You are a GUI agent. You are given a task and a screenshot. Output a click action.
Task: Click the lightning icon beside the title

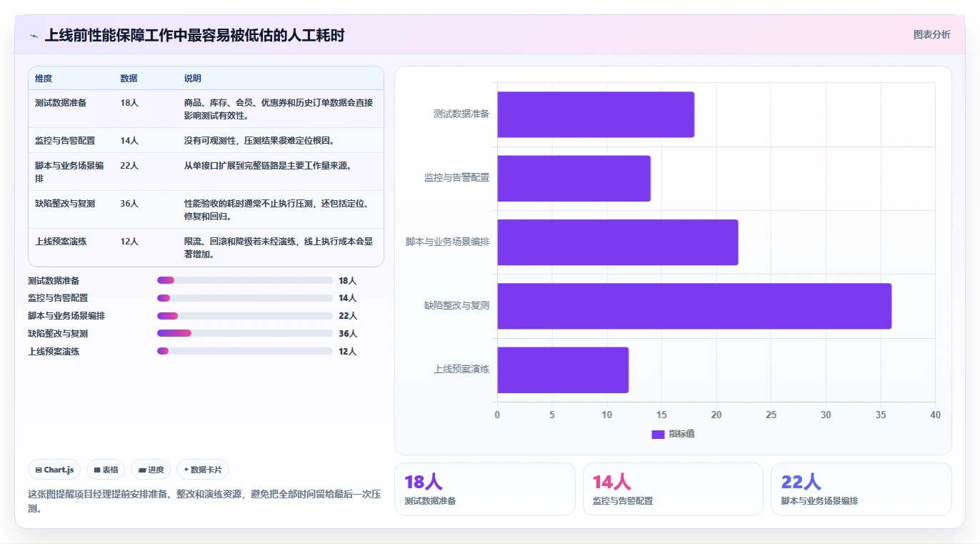click(x=34, y=36)
